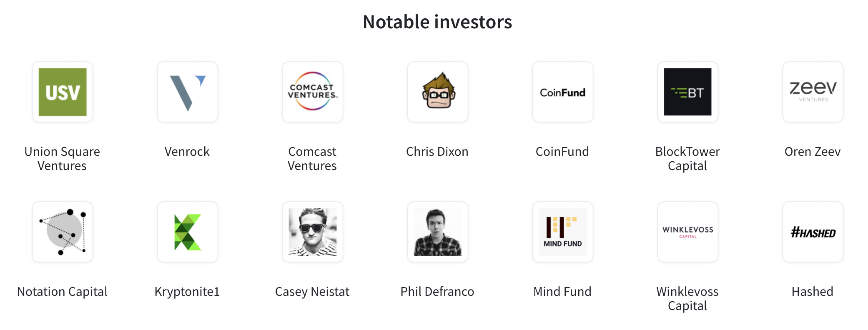This screenshot has width=868, height=330.
Task: Open the Winklevoss Capital text link
Action: (687, 299)
